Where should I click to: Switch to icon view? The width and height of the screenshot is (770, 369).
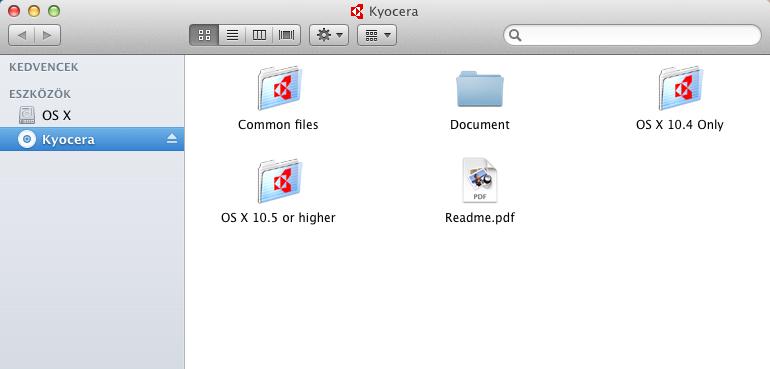[204, 35]
